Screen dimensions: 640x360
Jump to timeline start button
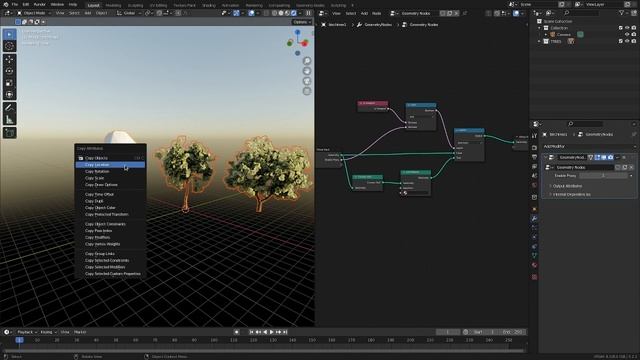[251, 332]
